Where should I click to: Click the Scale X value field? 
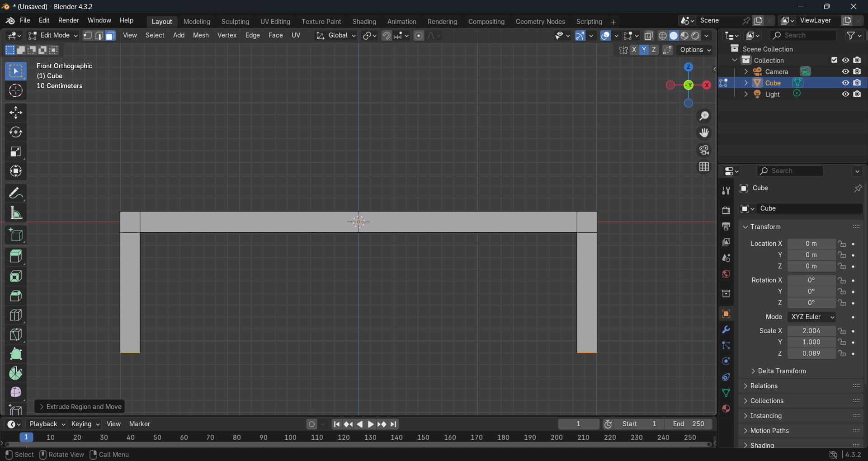[811, 331]
